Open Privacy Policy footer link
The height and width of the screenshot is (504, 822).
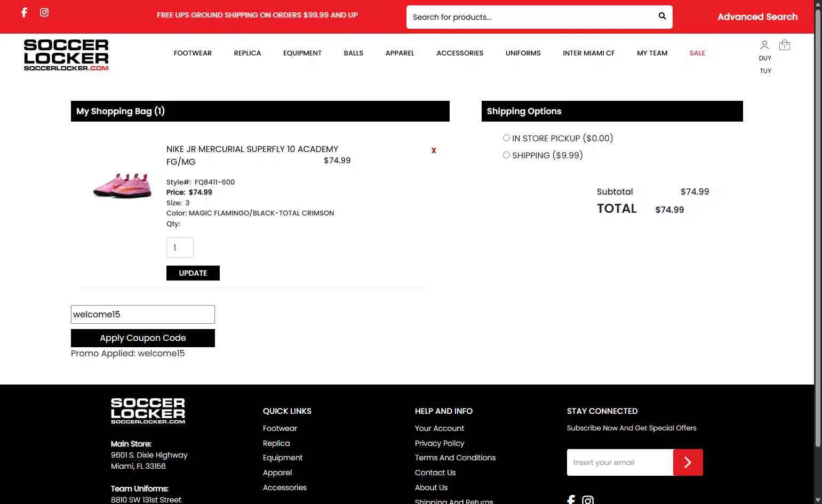(440, 443)
